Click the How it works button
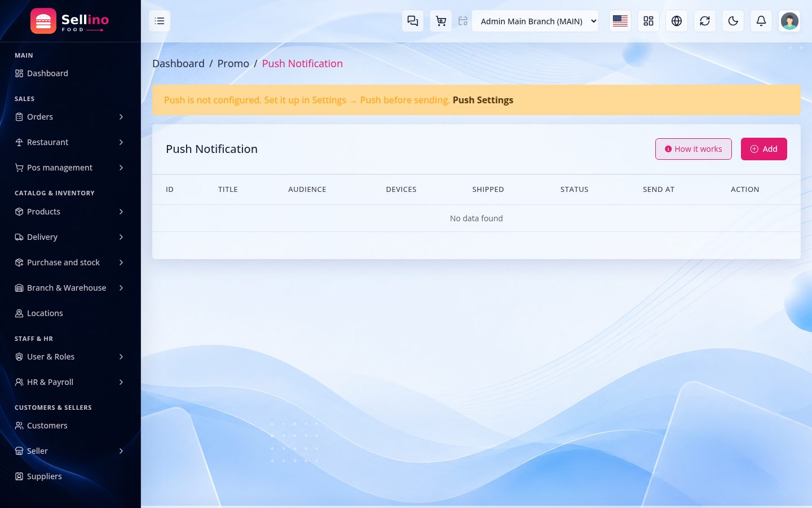812x508 pixels. (694, 149)
